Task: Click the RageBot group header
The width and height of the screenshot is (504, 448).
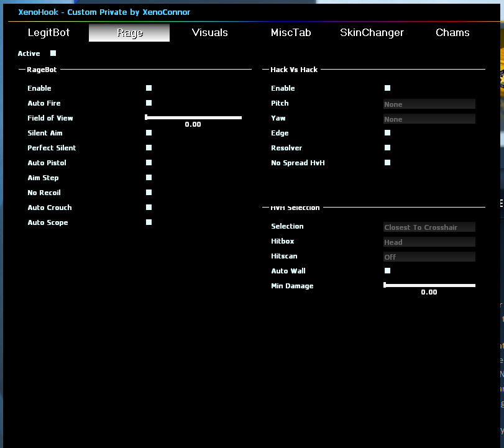Action: click(42, 70)
